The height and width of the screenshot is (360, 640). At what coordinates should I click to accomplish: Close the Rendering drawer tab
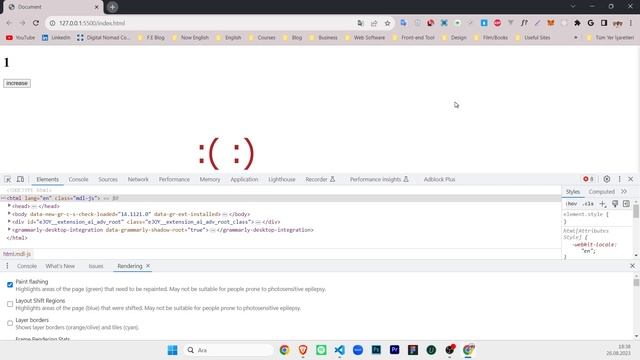click(148, 266)
